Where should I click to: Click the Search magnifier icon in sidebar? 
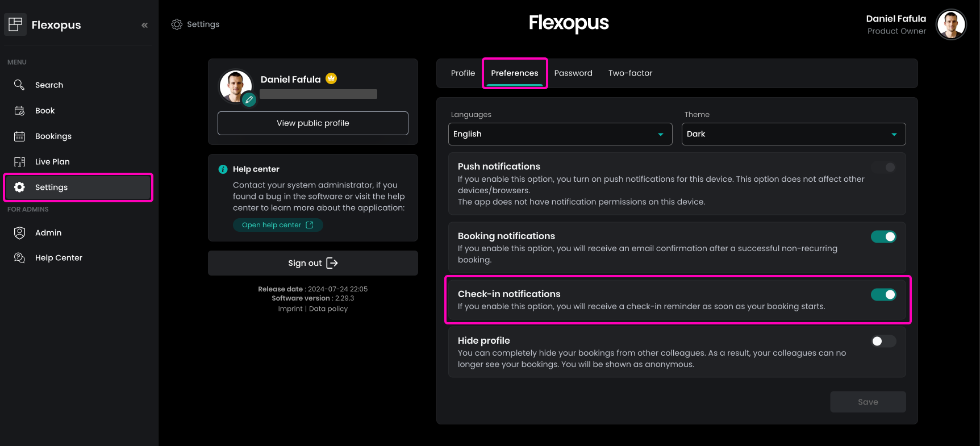click(19, 85)
